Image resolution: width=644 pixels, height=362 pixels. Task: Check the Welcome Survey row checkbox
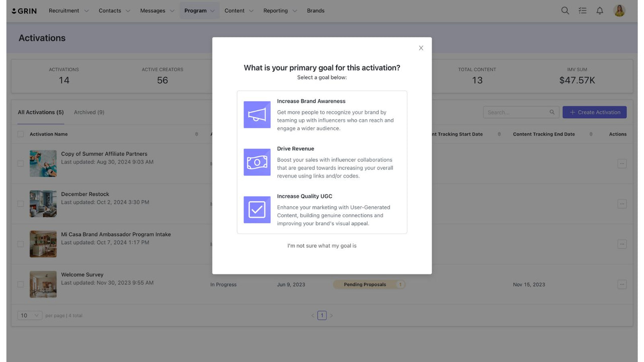[21, 284]
